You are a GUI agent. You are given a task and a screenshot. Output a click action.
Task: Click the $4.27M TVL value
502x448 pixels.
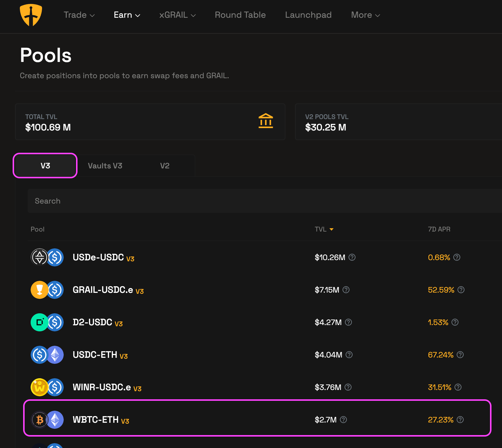pyautogui.click(x=328, y=322)
